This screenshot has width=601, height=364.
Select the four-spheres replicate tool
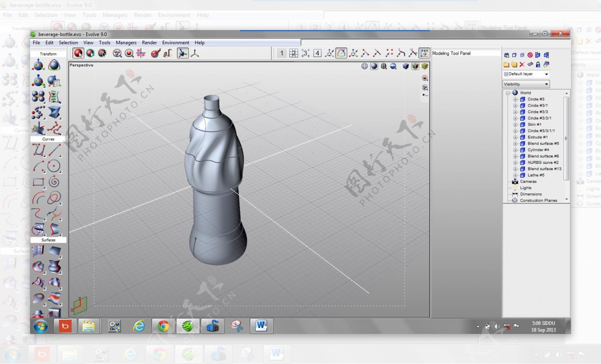click(x=38, y=97)
